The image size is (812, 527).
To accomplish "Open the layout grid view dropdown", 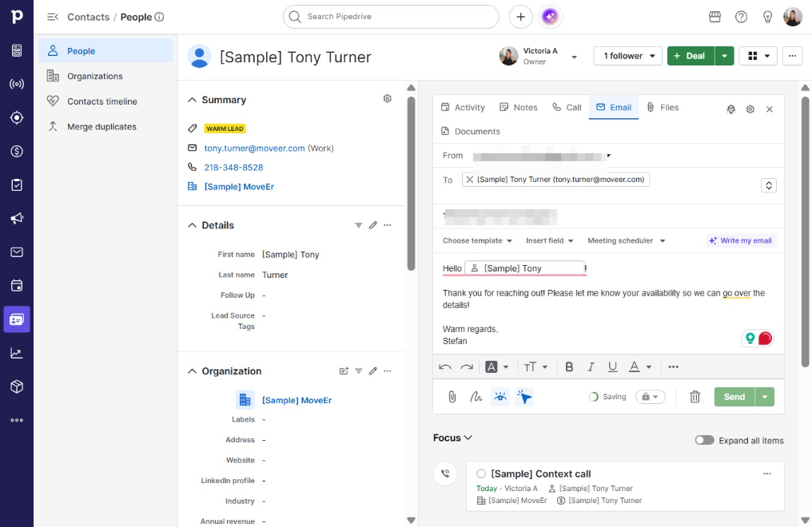I will click(758, 56).
